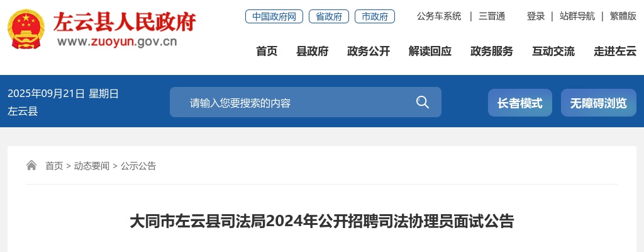Click the 登录 login link
The image size is (644, 252).
pyautogui.click(x=536, y=16)
